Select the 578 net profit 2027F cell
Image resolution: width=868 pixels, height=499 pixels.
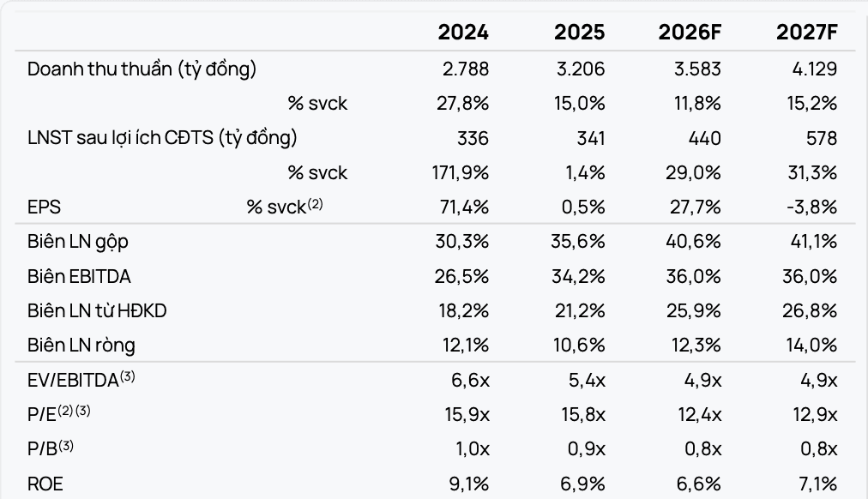pyautogui.click(x=822, y=138)
